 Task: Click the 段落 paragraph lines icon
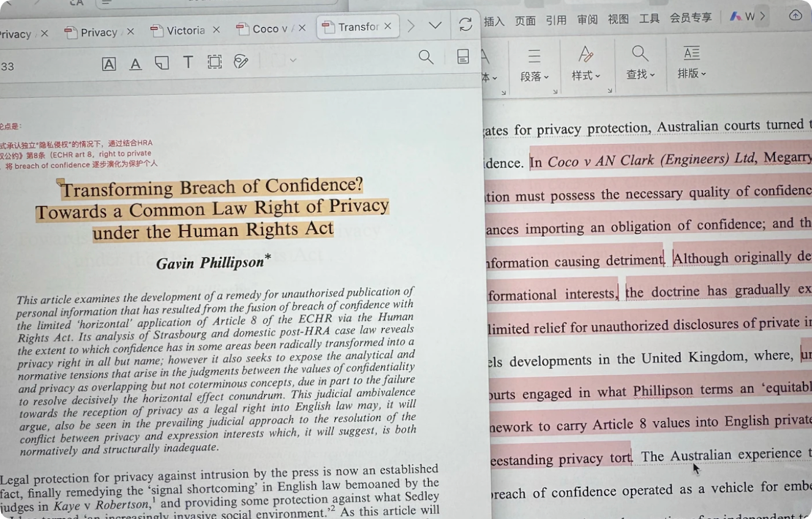point(534,56)
